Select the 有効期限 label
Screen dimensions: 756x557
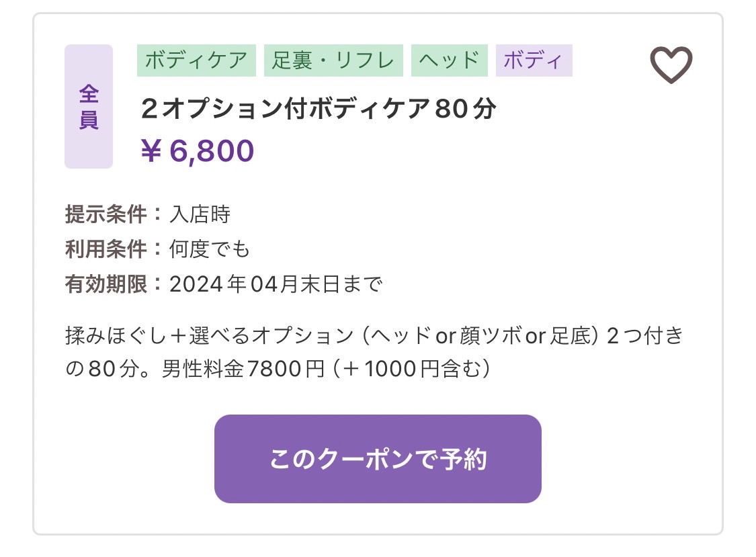tap(106, 284)
